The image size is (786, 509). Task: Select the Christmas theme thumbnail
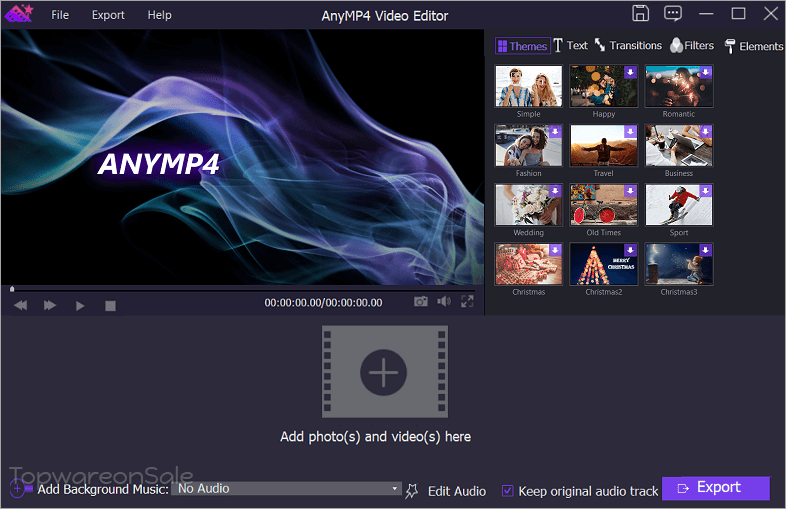tap(528, 264)
